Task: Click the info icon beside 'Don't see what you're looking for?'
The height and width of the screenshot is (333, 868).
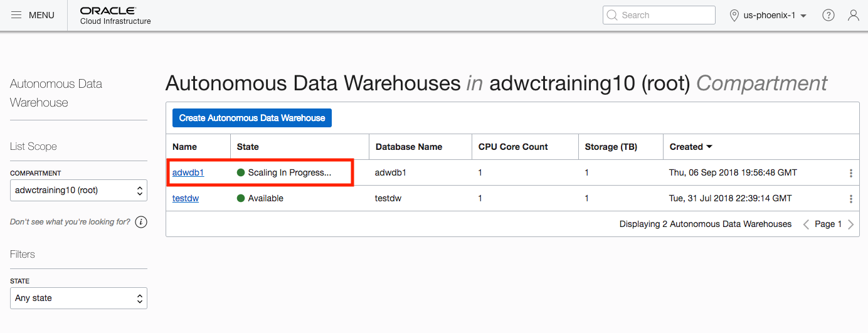Action: 141,222
